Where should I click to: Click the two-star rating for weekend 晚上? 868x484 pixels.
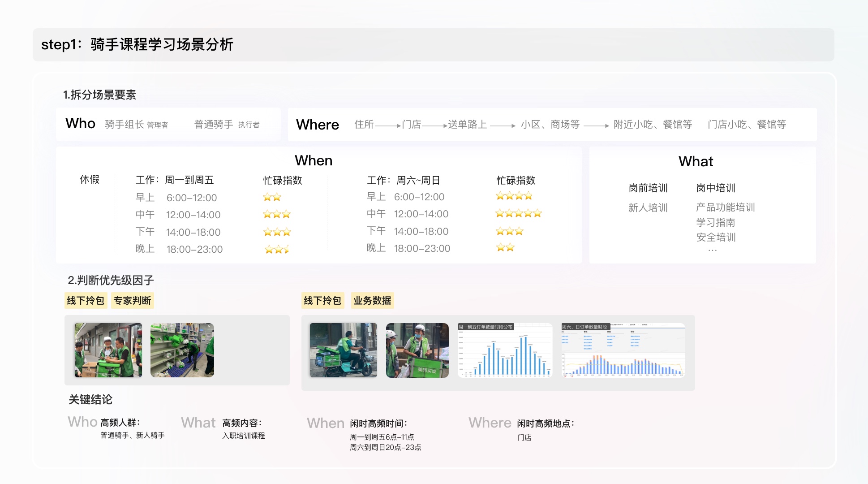tap(505, 247)
